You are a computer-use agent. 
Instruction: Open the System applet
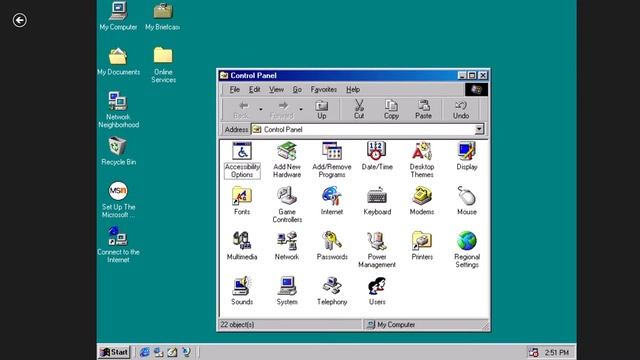287,291
